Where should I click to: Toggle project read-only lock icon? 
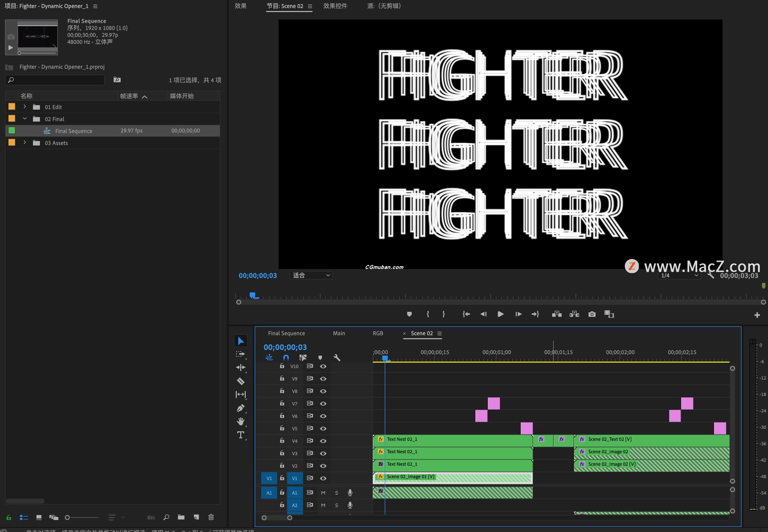pos(9,517)
